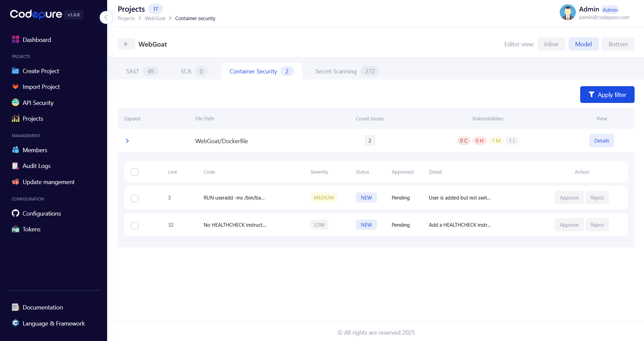Screen dimensions: 644x341
Task: Click the count issues badge showing 2
Action: click(370, 140)
